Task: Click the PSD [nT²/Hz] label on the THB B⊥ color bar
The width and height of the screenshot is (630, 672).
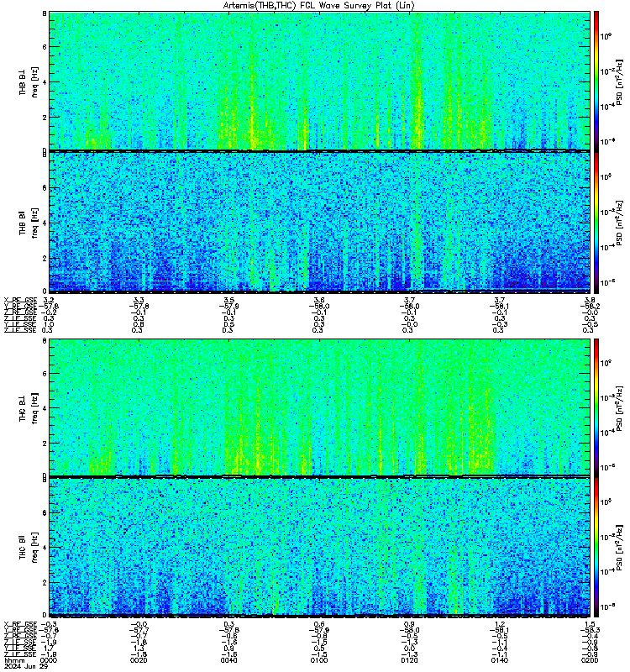Action: [619, 81]
